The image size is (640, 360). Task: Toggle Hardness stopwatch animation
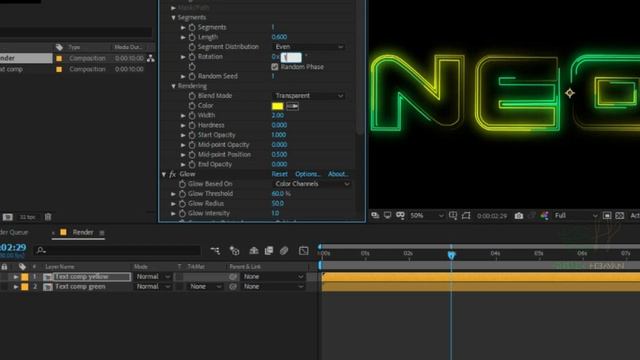pyautogui.click(x=192, y=125)
